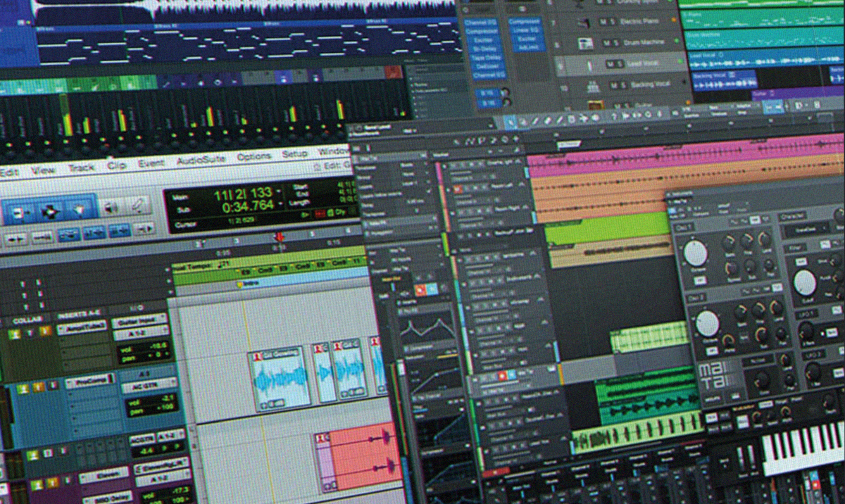Select the Selector tool in Pro Tools
This screenshot has height=504, width=845.
point(49,210)
